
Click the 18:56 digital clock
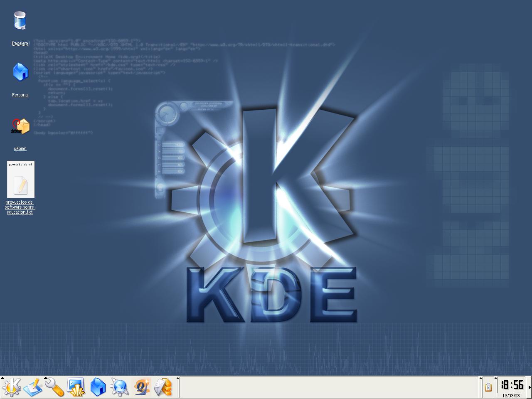click(x=512, y=384)
